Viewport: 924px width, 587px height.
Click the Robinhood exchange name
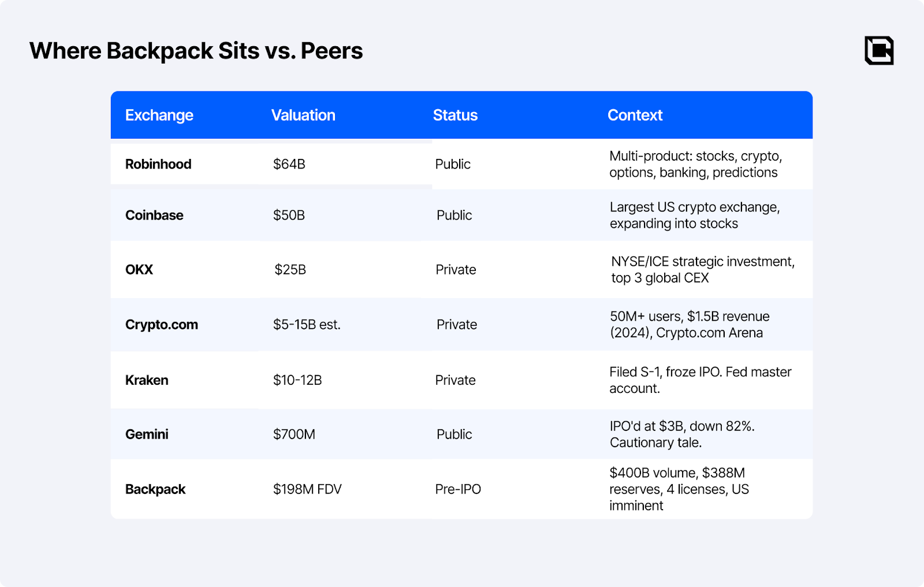(x=158, y=164)
